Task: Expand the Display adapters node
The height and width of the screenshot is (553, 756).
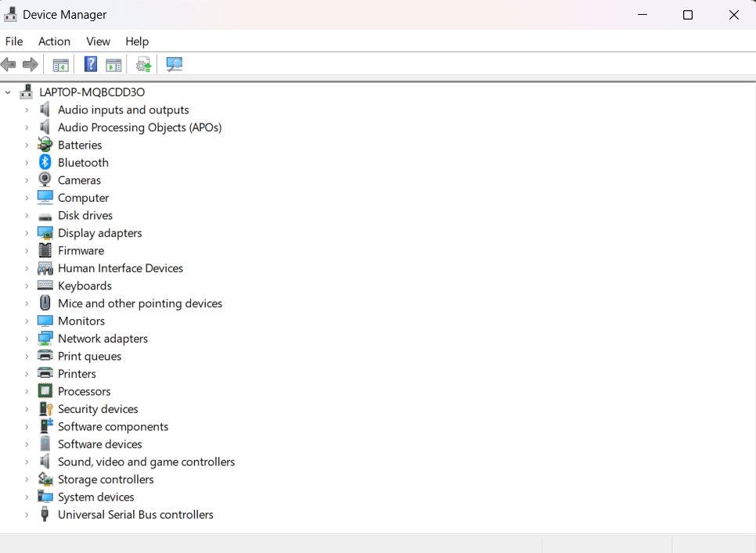Action: point(27,233)
